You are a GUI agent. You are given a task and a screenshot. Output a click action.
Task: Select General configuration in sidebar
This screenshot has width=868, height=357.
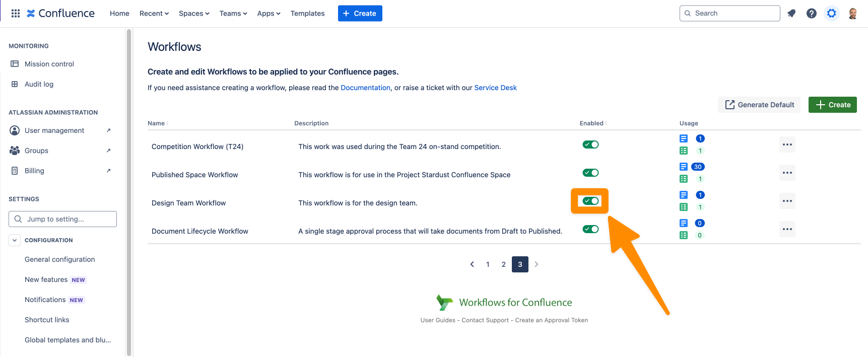coord(59,259)
